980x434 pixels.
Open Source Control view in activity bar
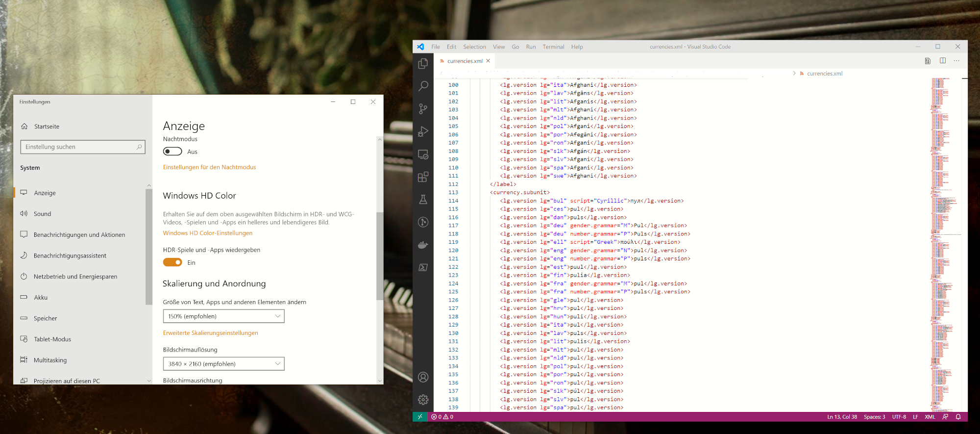coord(423,109)
